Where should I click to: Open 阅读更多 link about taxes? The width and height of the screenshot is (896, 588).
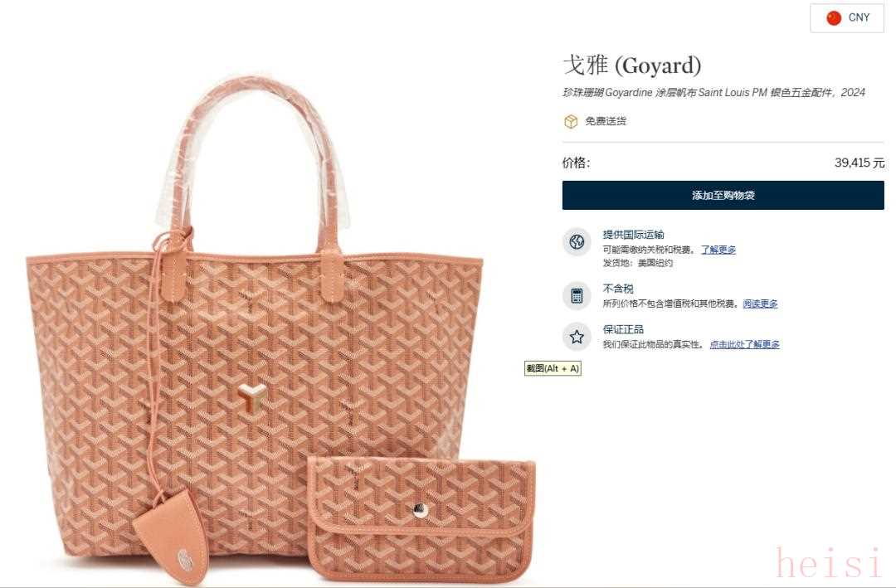[x=760, y=304]
